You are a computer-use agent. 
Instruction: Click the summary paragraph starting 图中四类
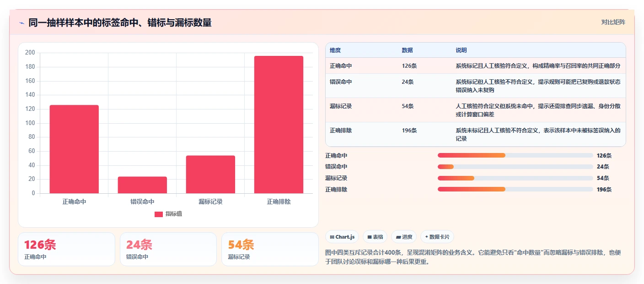point(473,257)
